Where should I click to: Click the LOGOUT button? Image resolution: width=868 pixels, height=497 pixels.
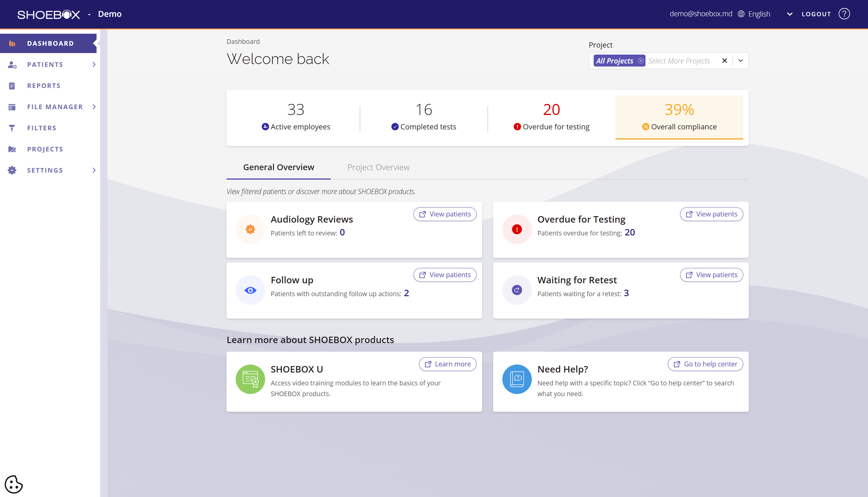click(x=816, y=14)
